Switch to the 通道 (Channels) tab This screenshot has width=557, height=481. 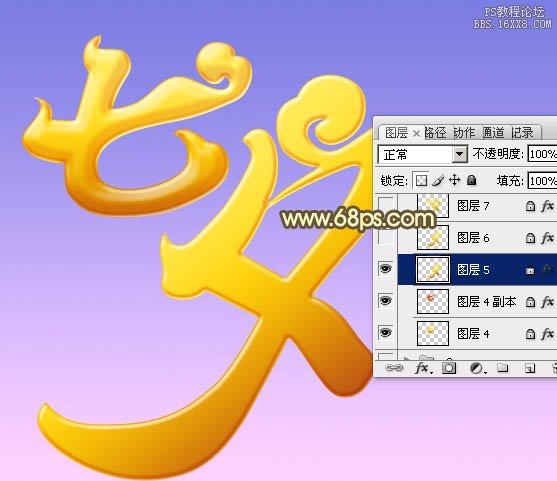click(493, 133)
